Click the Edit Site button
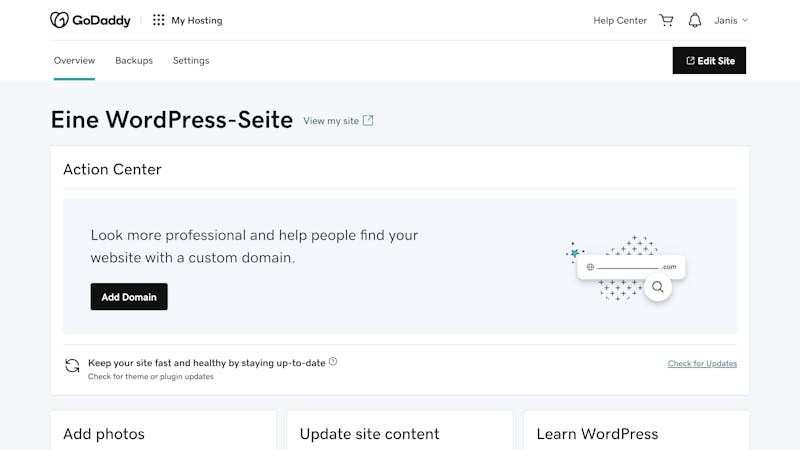Image resolution: width=800 pixels, height=450 pixels. click(x=709, y=61)
